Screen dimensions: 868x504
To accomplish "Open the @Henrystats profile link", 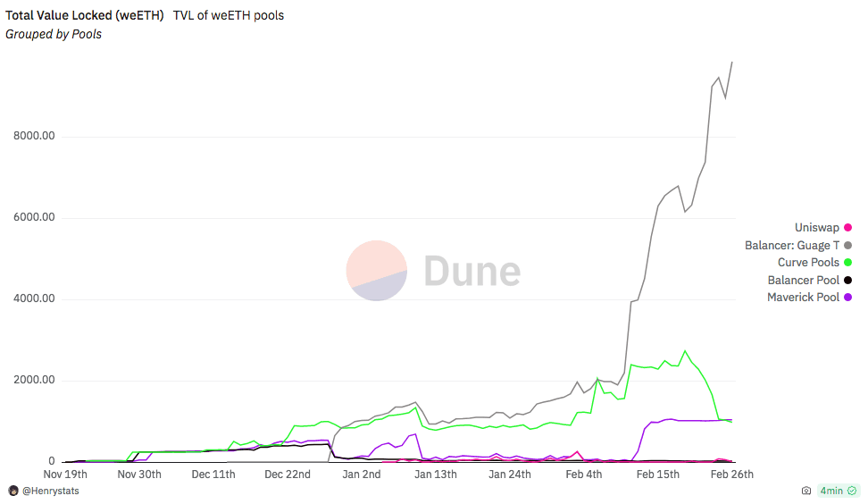I will [50, 491].
